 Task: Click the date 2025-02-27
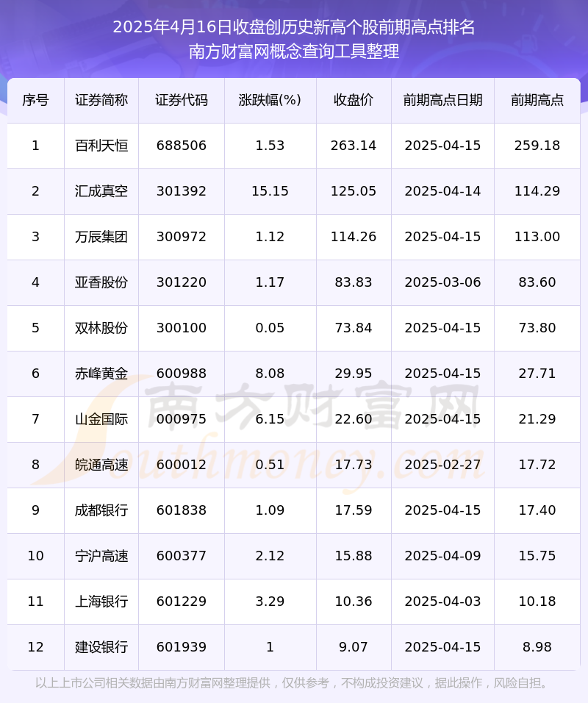coord(442,465)
